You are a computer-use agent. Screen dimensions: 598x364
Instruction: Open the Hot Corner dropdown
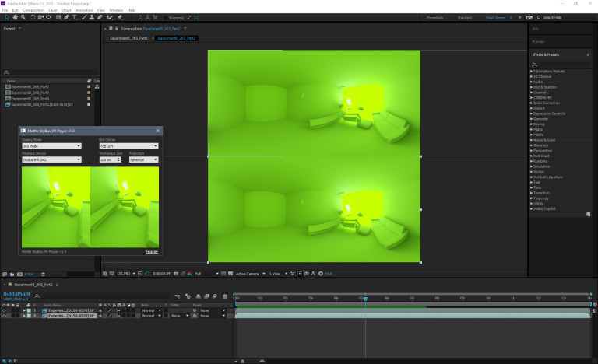click(x=128, y=145)
